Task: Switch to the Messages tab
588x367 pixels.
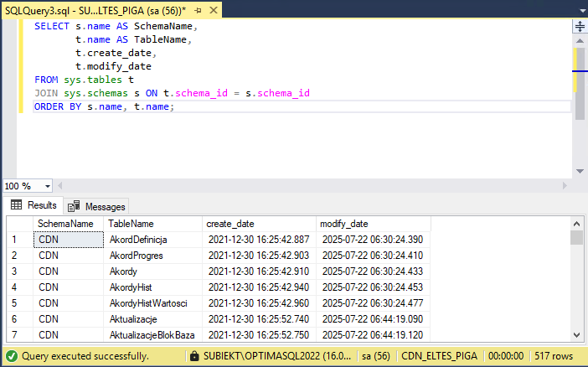Action: point(96,207)
